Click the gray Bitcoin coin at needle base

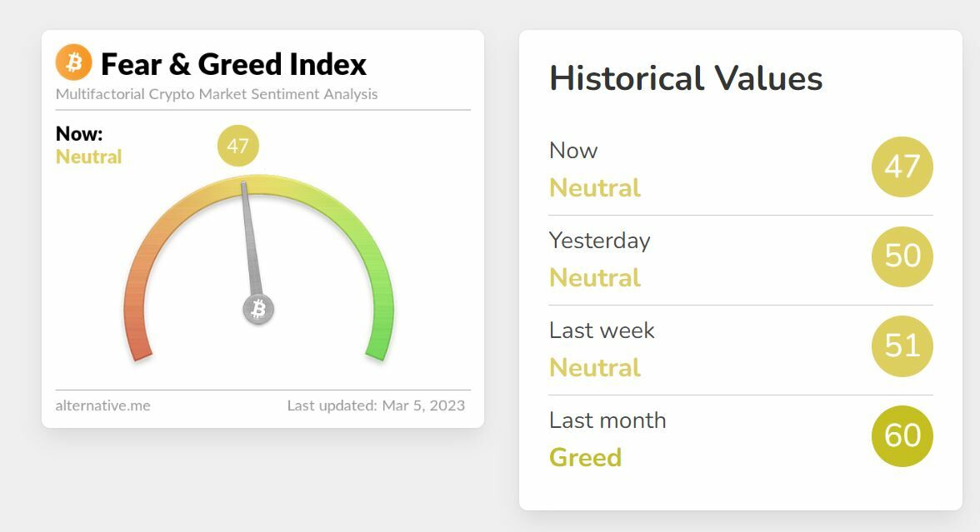point(258,310)
